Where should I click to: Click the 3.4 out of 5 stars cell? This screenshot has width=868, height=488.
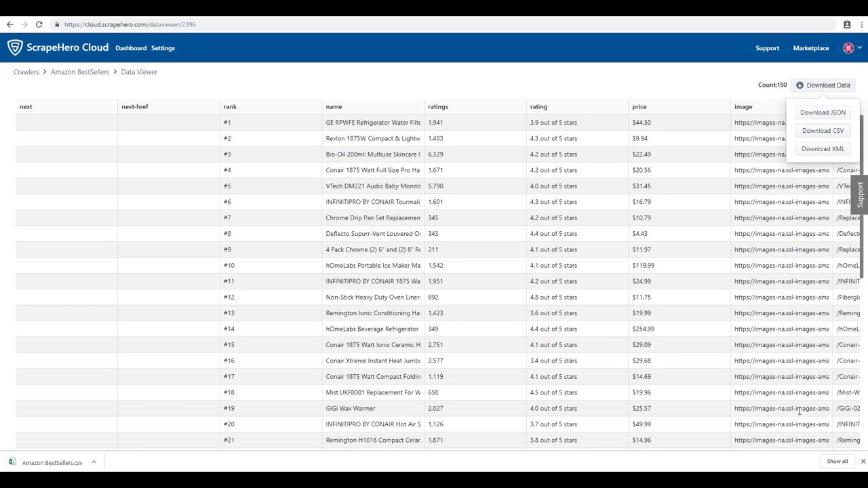(578, 361)
